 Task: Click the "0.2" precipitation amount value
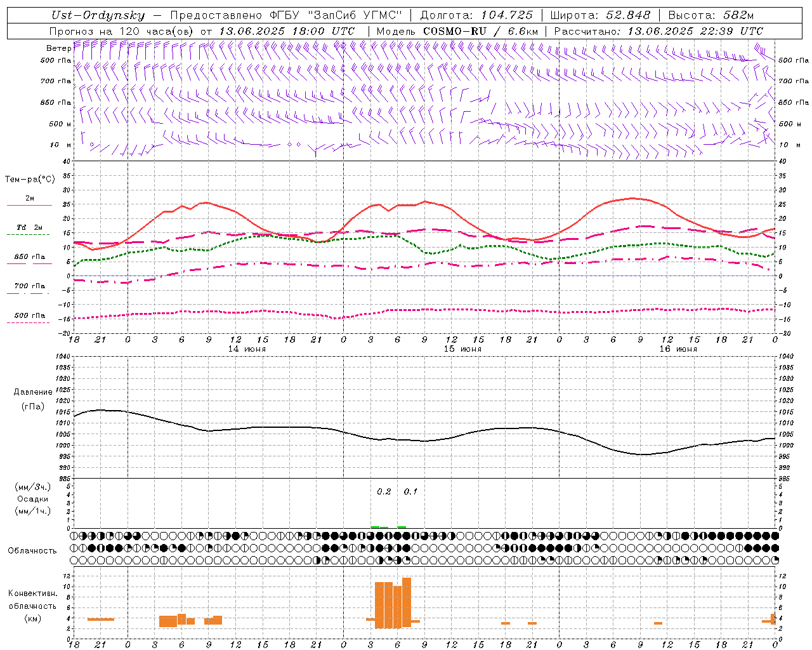tap(384, 491)
